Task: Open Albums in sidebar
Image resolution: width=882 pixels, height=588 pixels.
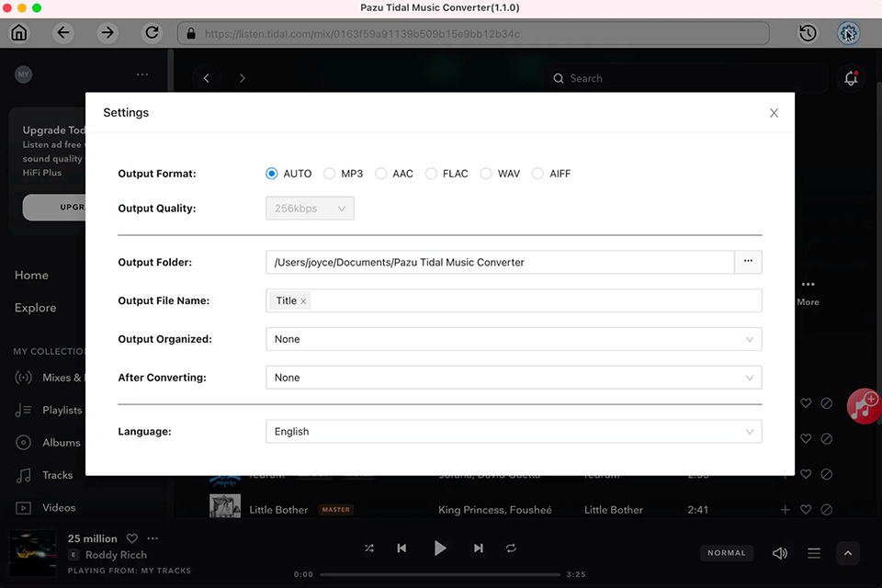Action: [49, 443]
